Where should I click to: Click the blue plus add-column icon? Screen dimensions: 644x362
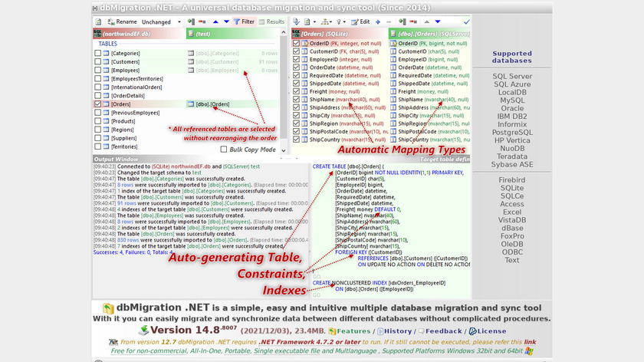tap(378, 21)
